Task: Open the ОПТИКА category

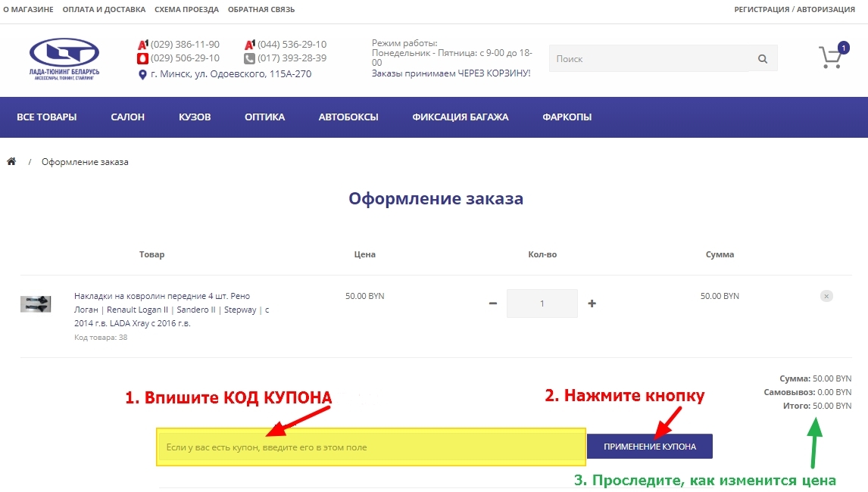Action: tap(264, 117)
